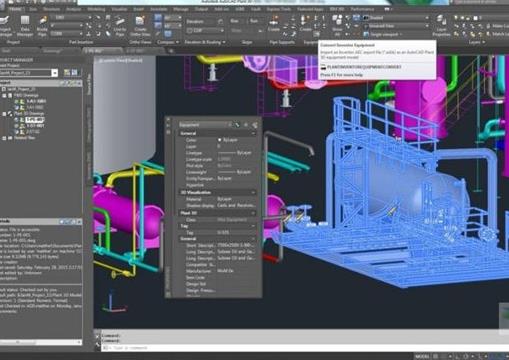Click Custom View Shaded viewport label

120,61
